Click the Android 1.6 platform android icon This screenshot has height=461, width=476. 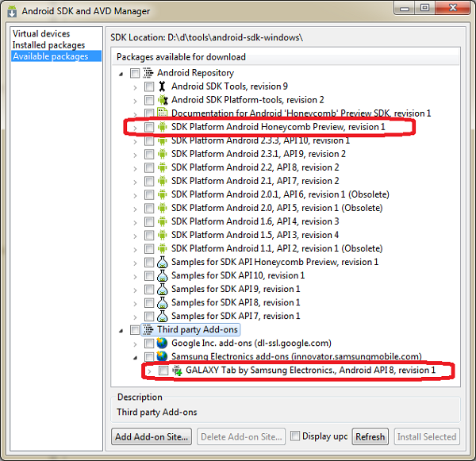point(163,221)
